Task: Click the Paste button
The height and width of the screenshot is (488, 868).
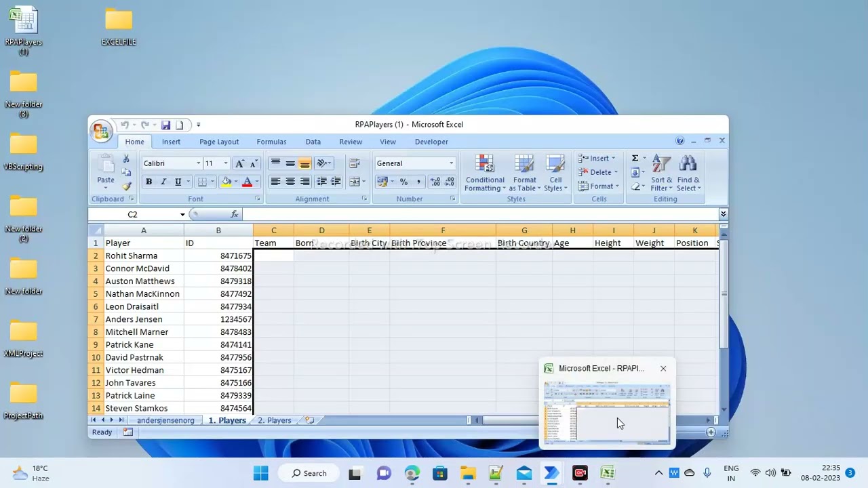Action: click(x=106, y=170)
